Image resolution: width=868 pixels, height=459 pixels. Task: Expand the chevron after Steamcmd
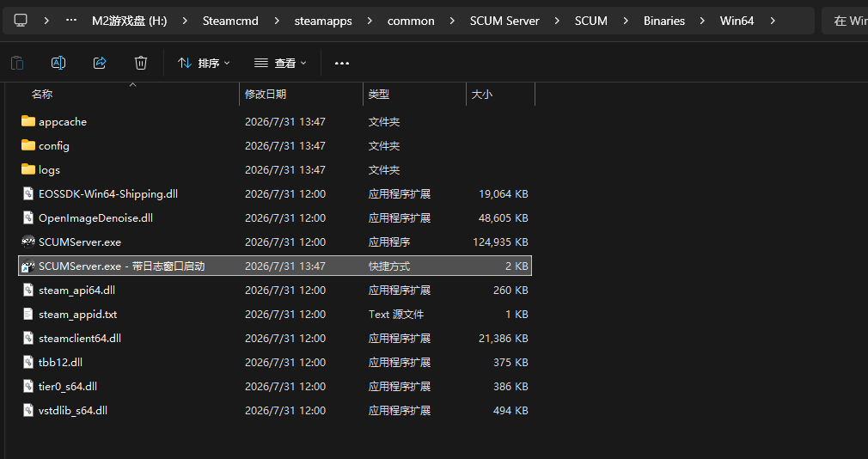pos(276,21)
